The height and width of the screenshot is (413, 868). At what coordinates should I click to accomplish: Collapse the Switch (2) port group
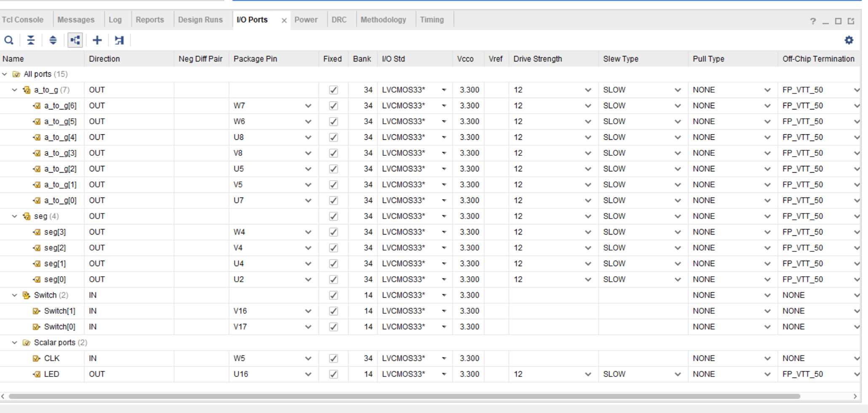pos(15,296)
